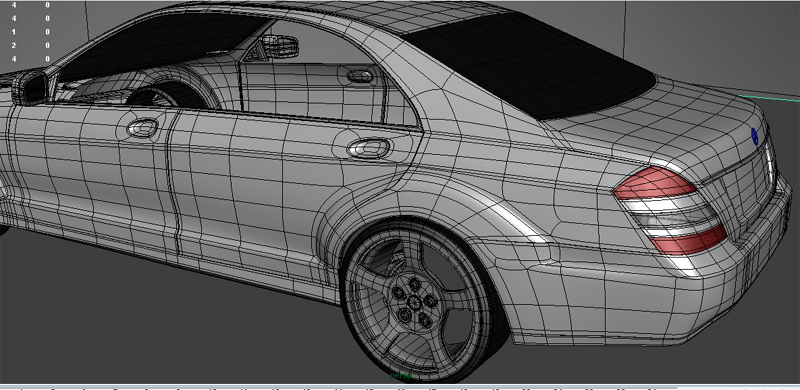The height and width of the screenshot is (390, 800).
Task: Select the front door handle mesh
Action: [x=143, y=128]
